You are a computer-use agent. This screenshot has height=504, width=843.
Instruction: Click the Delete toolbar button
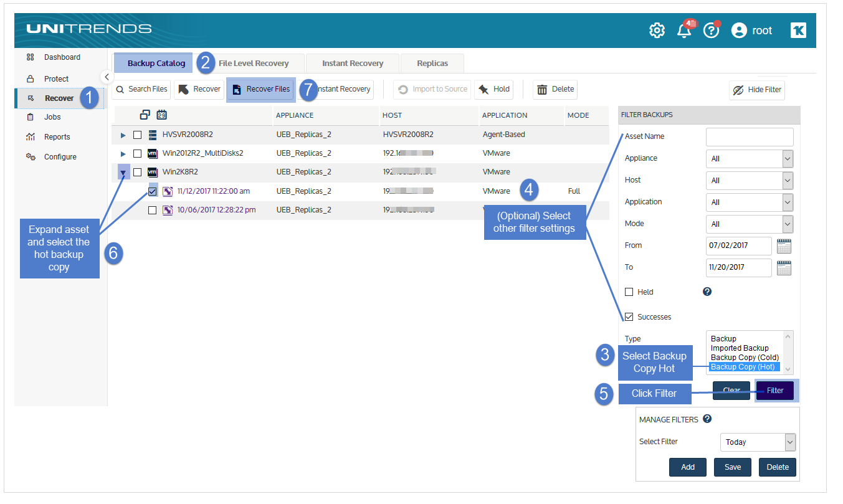pos(555,89)
